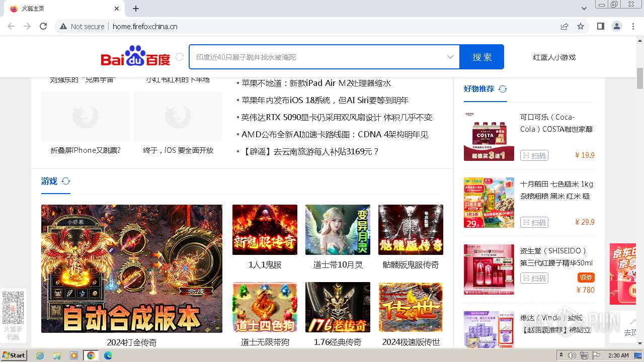Open the 传世 game thumbnail
Screen dimensions: 644x362
[x=411, y=307]
